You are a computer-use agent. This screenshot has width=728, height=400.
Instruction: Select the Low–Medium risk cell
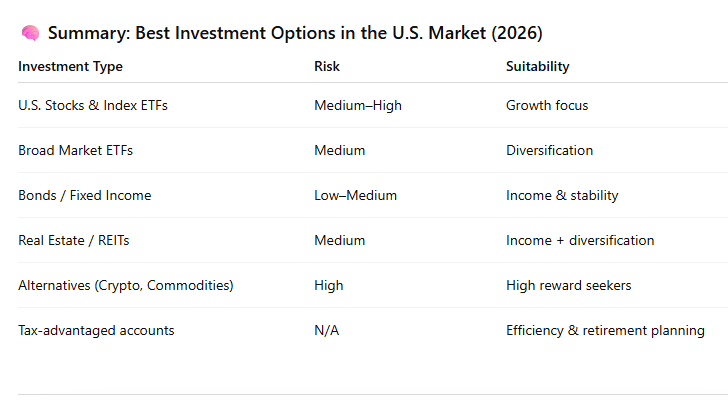[x=355, y=195]
